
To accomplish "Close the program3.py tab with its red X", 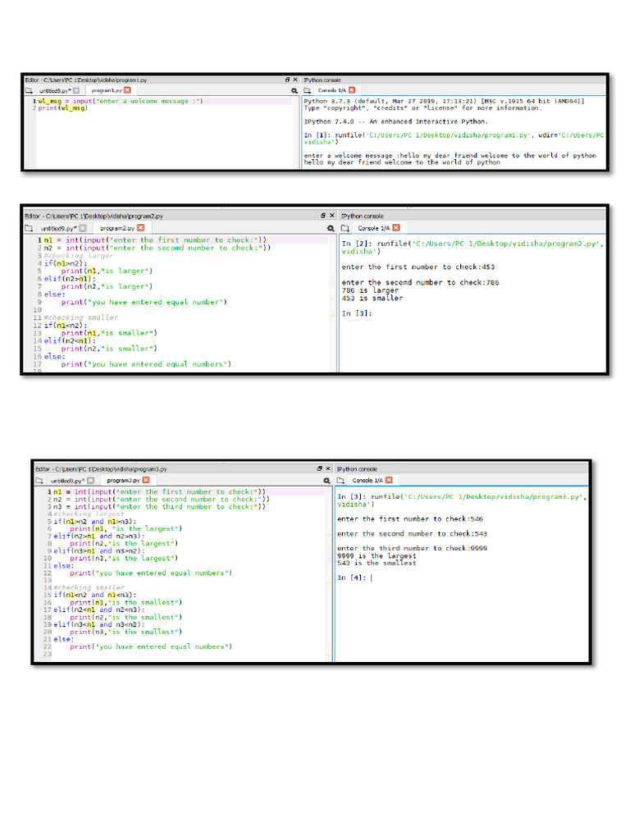I will click(x=146, y=480).
